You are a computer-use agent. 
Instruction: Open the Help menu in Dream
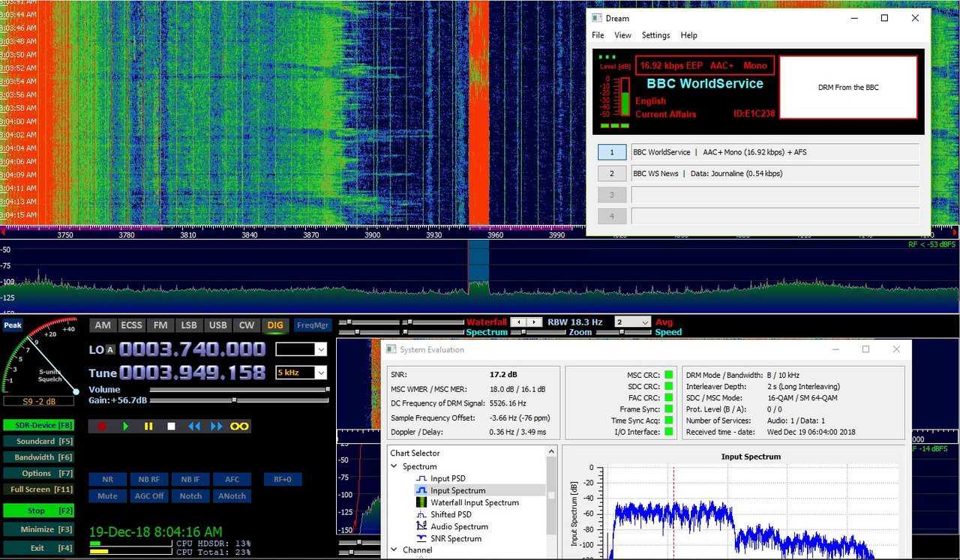(x=688, y=35)
